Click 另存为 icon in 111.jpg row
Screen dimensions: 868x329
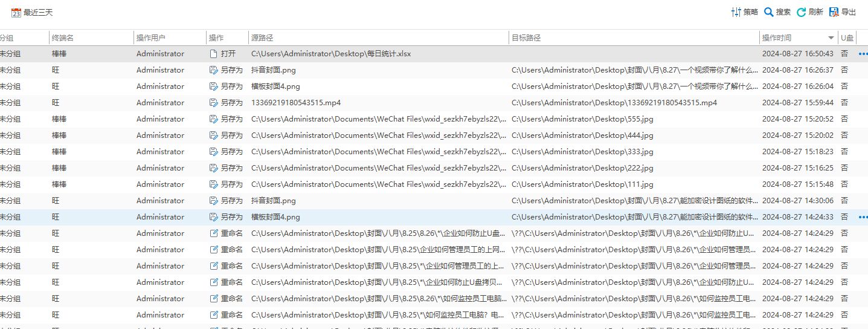tap(213, 184)
